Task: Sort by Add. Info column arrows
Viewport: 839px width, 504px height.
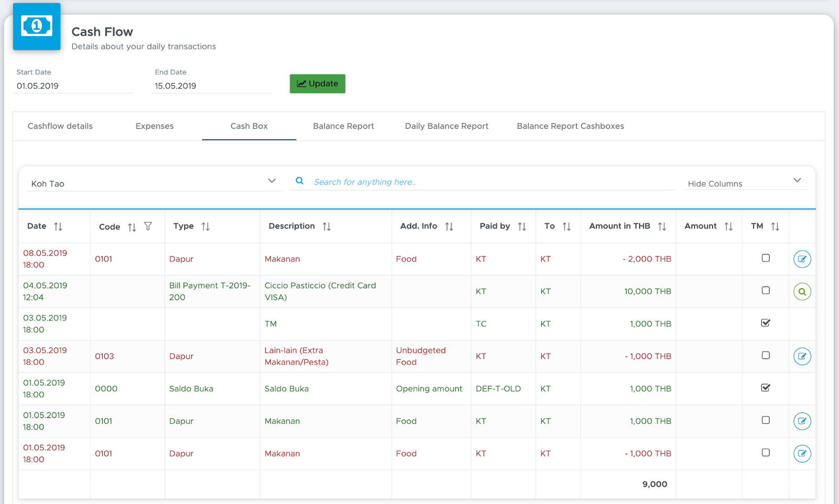Action: (x=449, y=226)
